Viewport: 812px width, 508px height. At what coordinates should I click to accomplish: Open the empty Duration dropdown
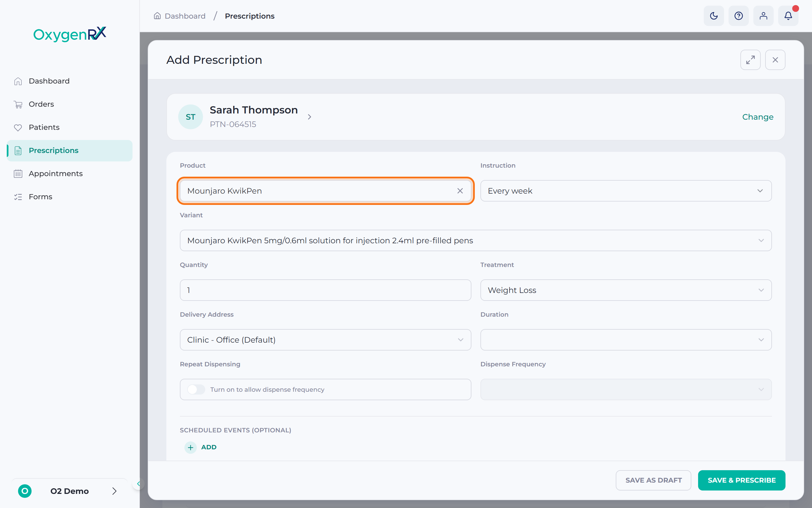coord(626,340)
